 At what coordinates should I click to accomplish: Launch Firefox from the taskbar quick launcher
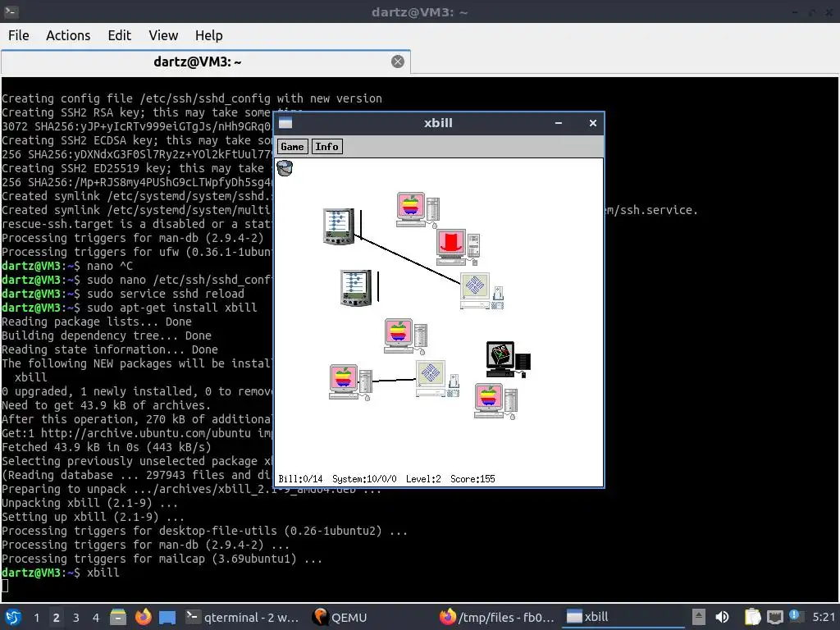143,617
